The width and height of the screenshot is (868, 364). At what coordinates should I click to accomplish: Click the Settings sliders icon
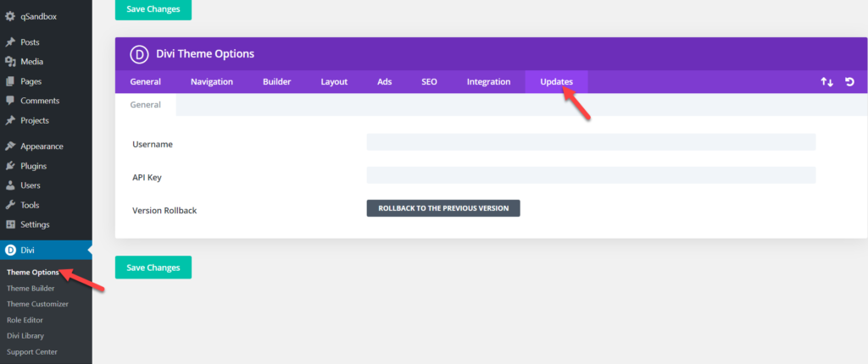coord(10,224)
